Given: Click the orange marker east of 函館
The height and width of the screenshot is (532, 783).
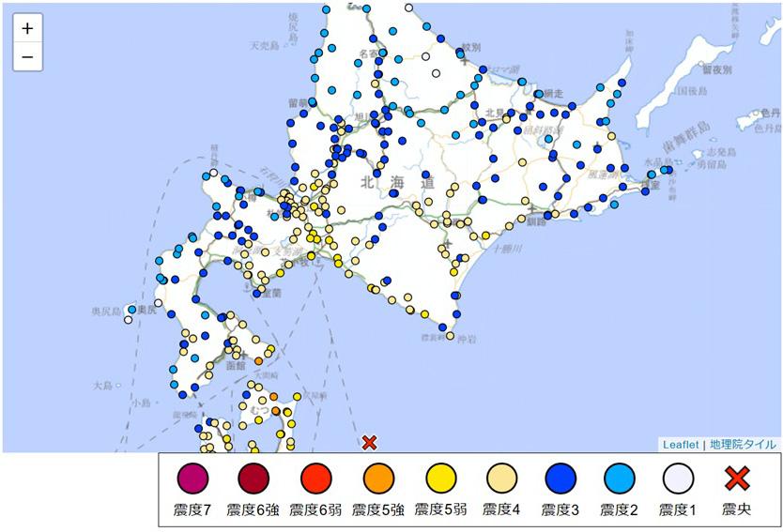Looking at the screenshot, I should coord(258,361).
